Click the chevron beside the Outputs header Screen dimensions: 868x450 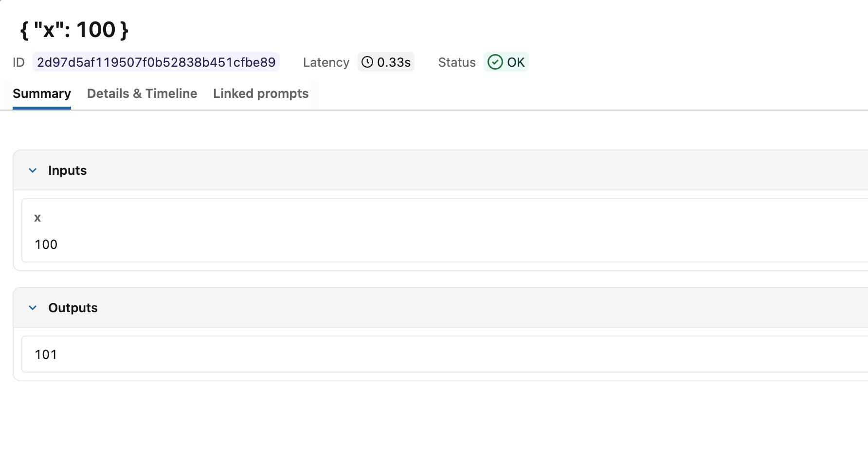[x=32, y=307]
